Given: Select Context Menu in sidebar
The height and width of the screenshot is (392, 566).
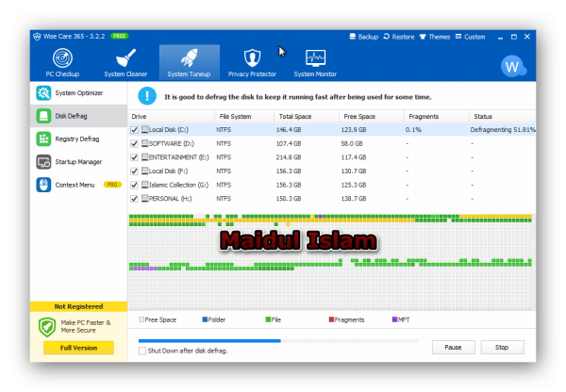Looking at the screenshot, I should point(78,185).
